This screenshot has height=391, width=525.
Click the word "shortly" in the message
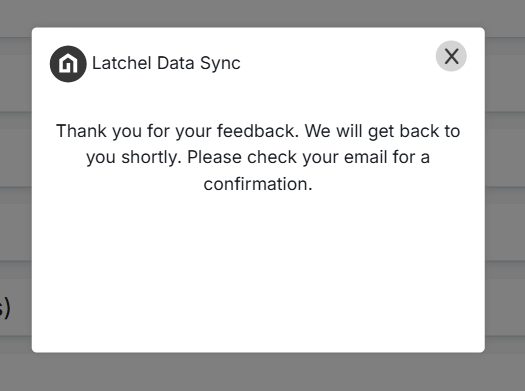click(151, 157)
